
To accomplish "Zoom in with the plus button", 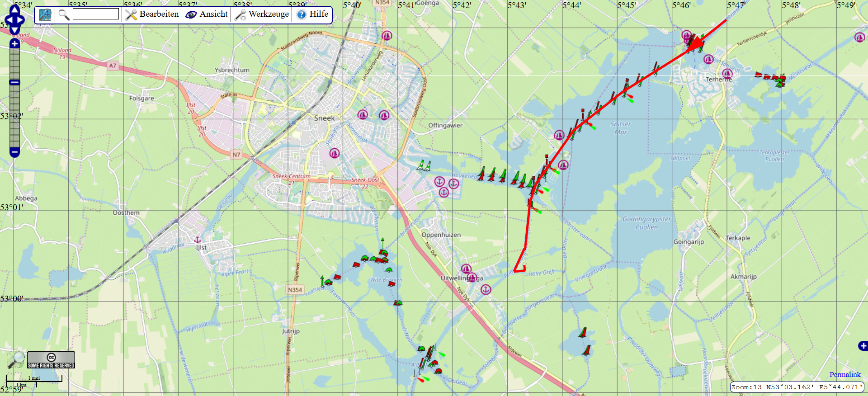I will 14,43.
